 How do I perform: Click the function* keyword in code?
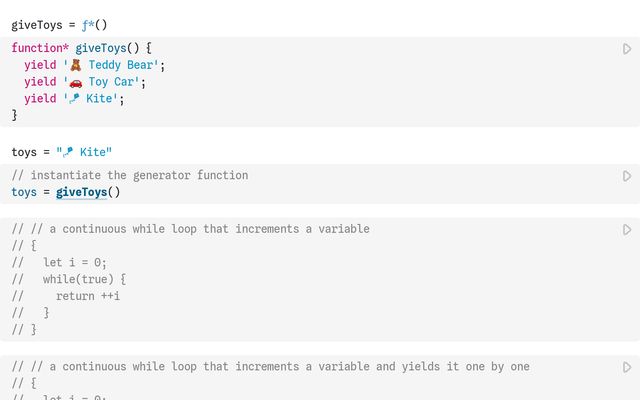click(40, 48)
